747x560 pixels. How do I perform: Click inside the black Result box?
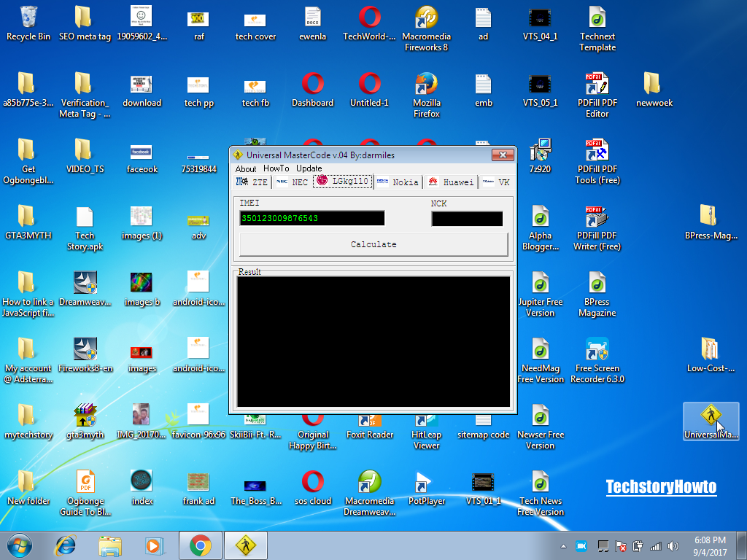373,342
